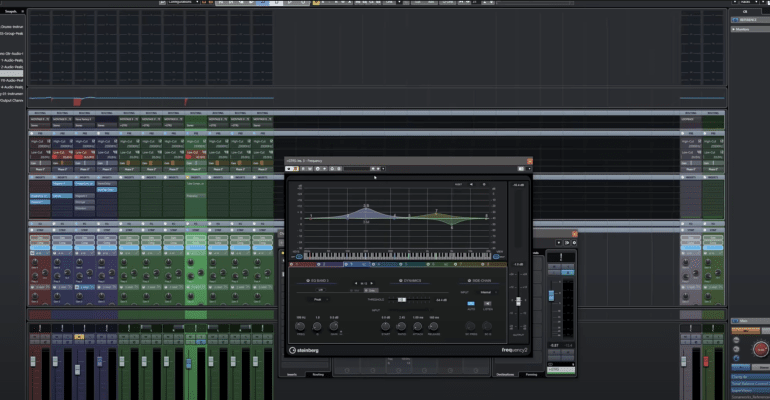
Task: Close the channel settings window behind plugin
Action: 574,234
